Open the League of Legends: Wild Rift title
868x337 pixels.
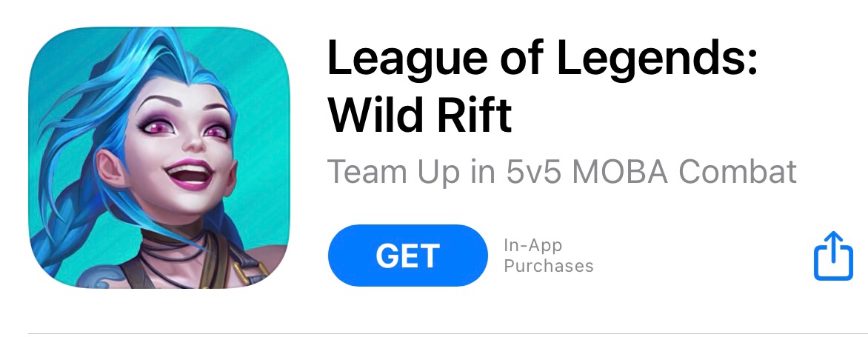click(541, 87)
